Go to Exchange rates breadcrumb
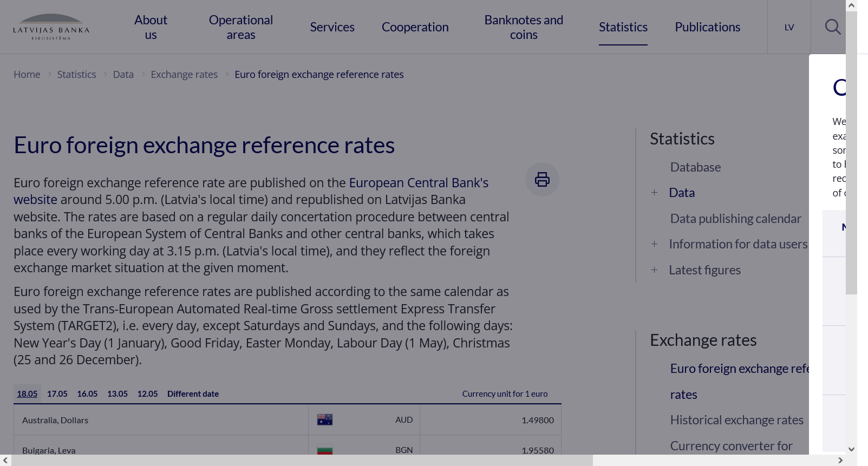The width and height of the screenshot is (868, 466). point(184,75)
